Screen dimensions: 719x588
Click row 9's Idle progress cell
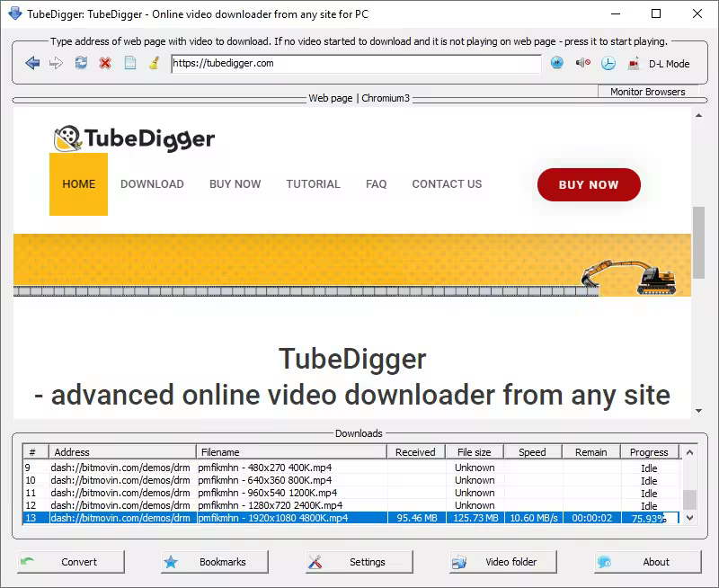tap(649, 468)
